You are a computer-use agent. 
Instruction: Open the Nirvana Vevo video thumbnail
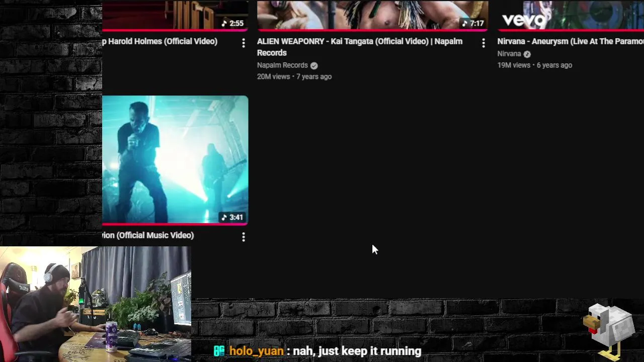[x=571, y=15]
